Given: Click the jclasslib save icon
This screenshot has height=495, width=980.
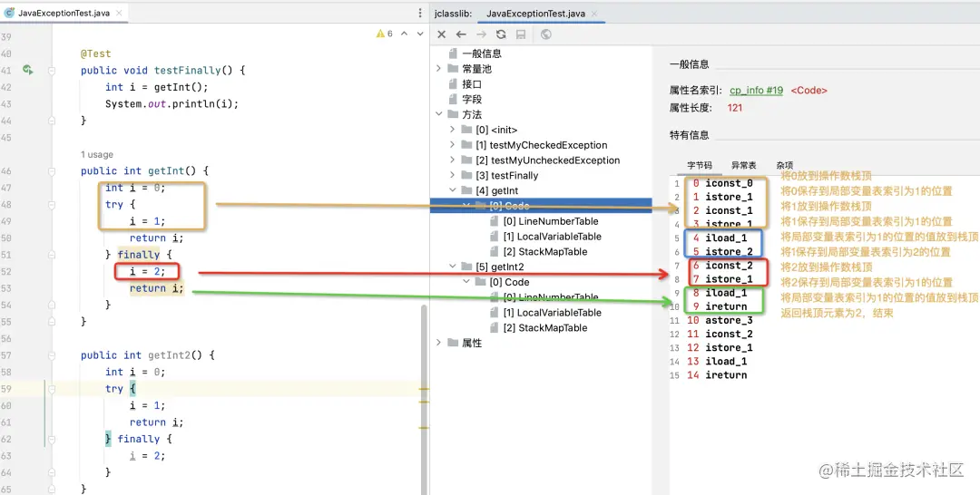Looking at the screenshot, I should pos(521,35).
